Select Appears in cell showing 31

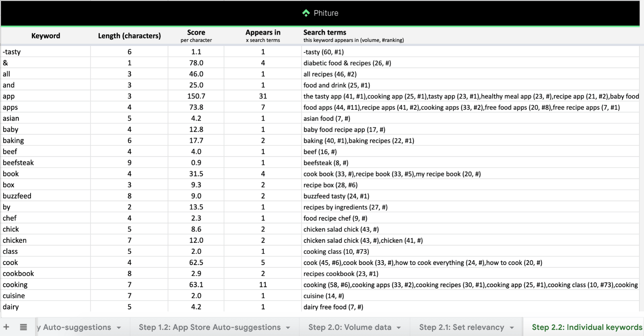[263, 96]
